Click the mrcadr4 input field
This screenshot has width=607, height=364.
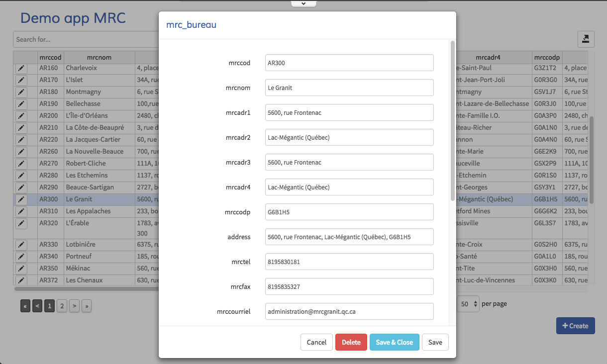click(349, 187)
